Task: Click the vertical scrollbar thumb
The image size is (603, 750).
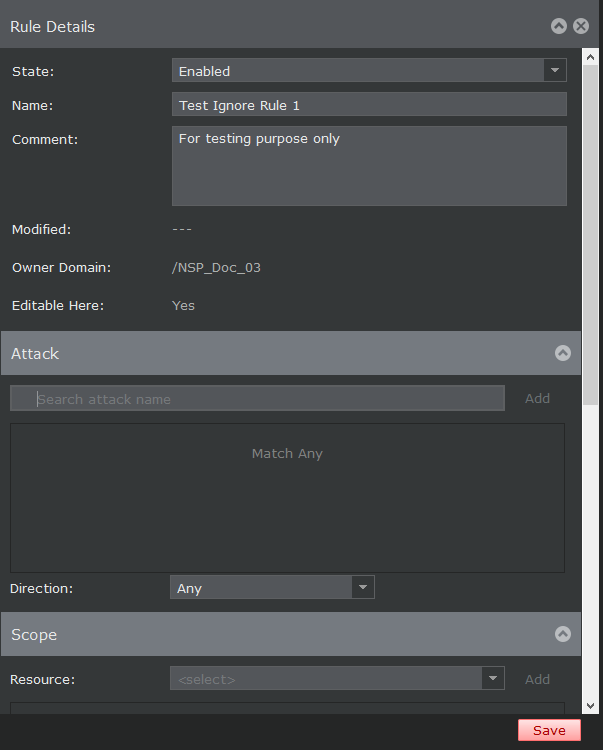Action: pos(591,235)
